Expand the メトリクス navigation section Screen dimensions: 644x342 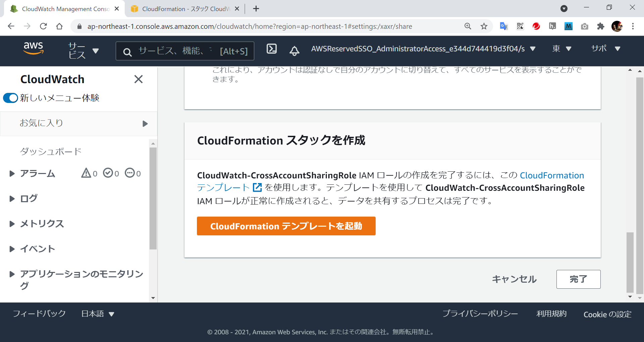12,224
